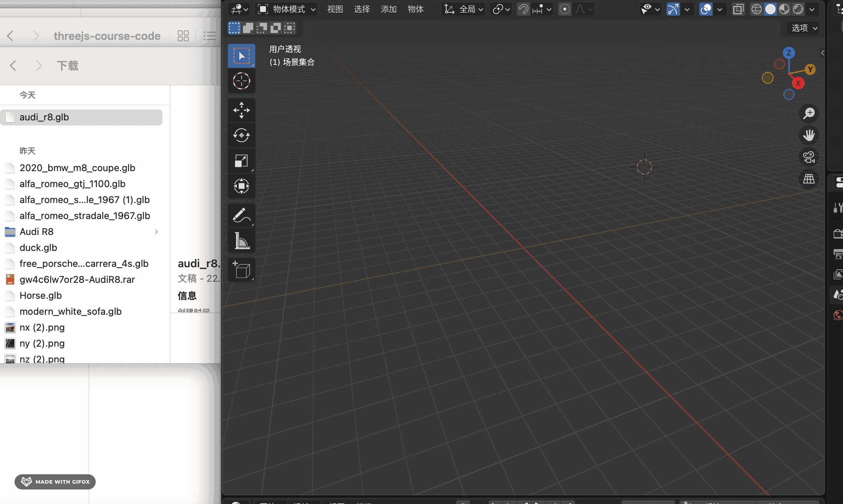Click the negative Y axis circle on gizmo
Image resolution: width=843 pixels, height=504 pixels.
coord(768,78)
